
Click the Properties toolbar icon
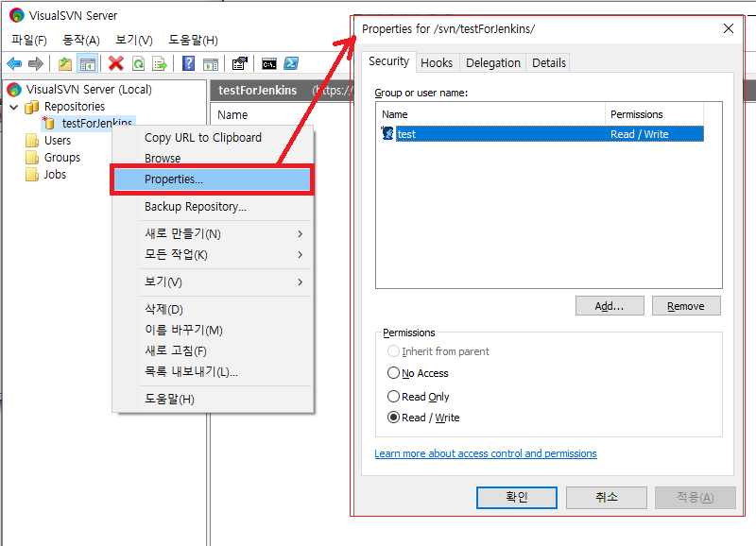240,63
